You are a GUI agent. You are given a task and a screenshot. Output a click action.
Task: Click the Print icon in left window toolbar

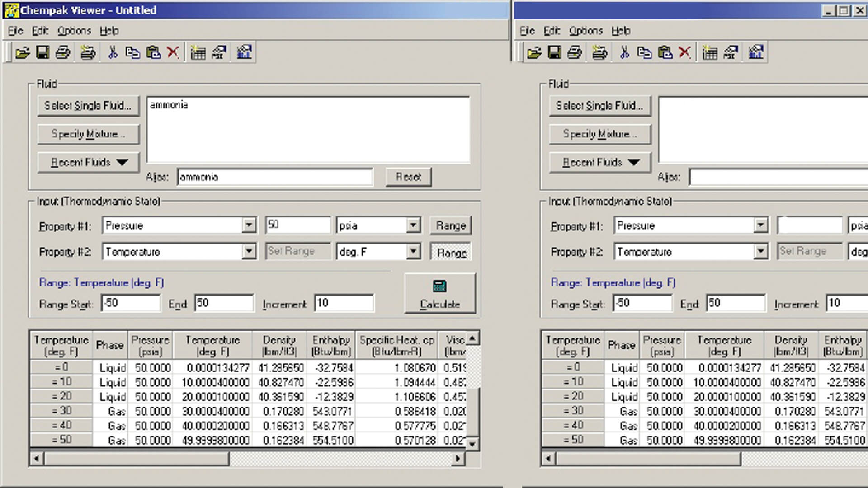63,53
